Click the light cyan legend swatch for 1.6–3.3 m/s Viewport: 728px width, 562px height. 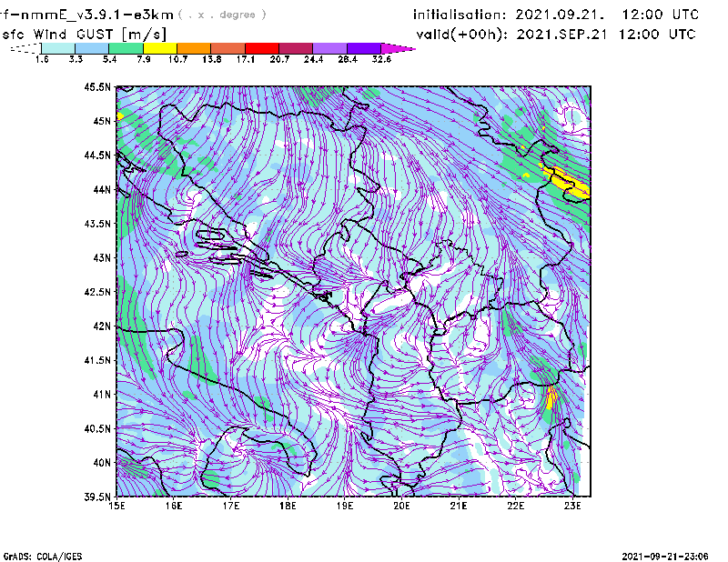coord(58,48)
